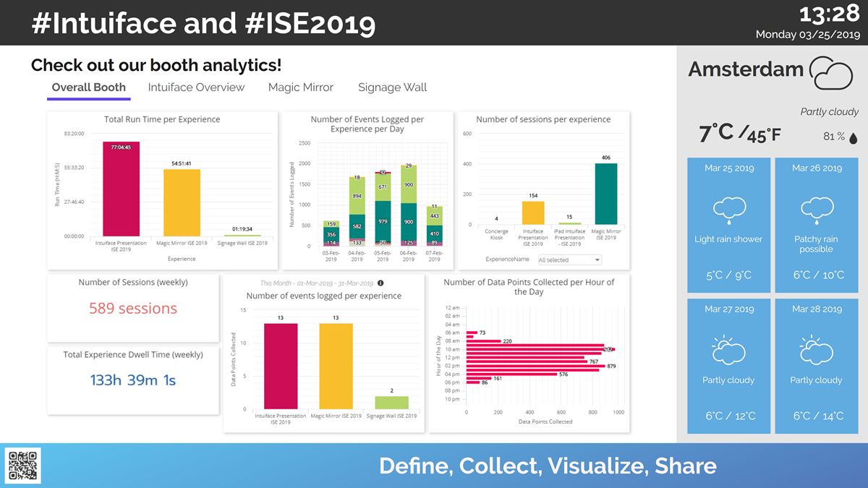Select the Overall Booth tab

pyautogui.click(x=89, y=87)
